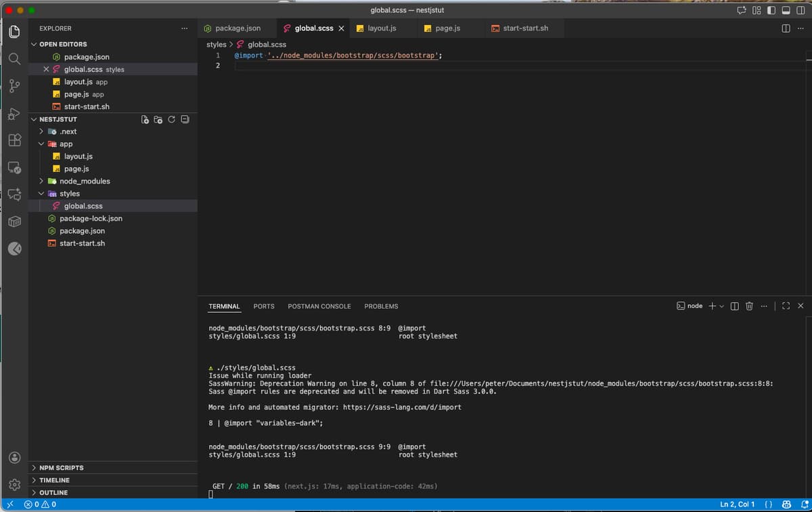Open errors and warnings count in status bar

click(40, 505)
